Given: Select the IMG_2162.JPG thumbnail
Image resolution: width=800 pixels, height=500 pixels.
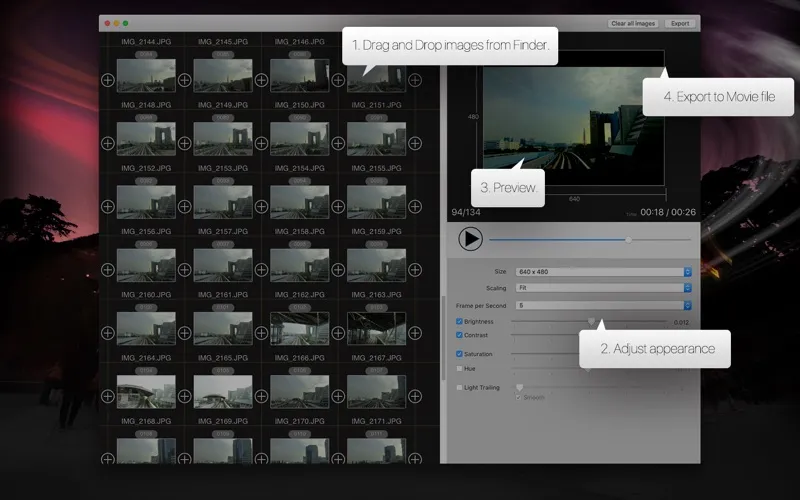Looking at the screenshot, I should coord(299,329).
